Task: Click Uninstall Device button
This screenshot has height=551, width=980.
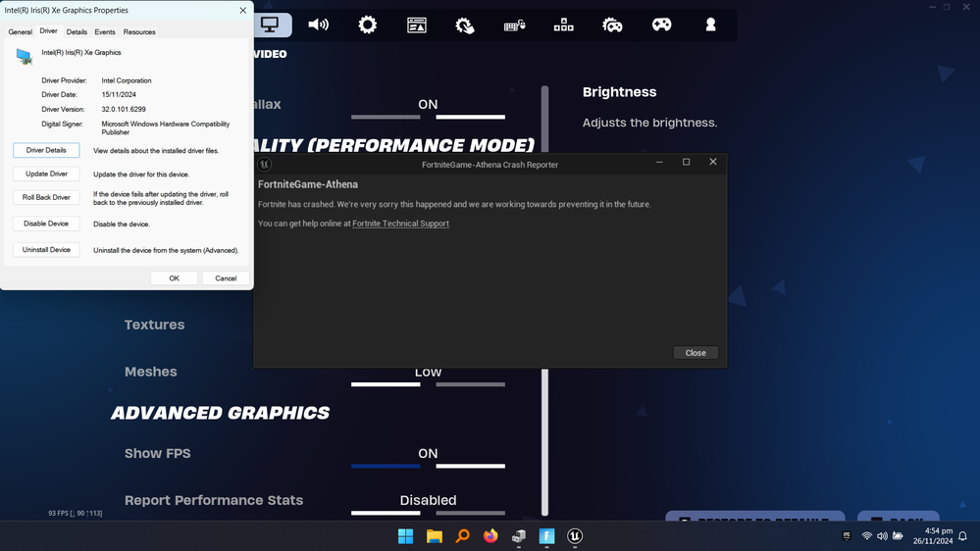Action: [x=46, y=250]
